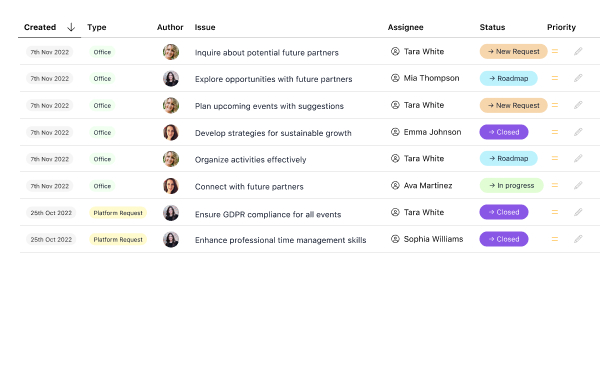The height and width of the screenshot is (378, 600).
Task: Select priority icon for Connect with future partners
Action: (554, 186)
